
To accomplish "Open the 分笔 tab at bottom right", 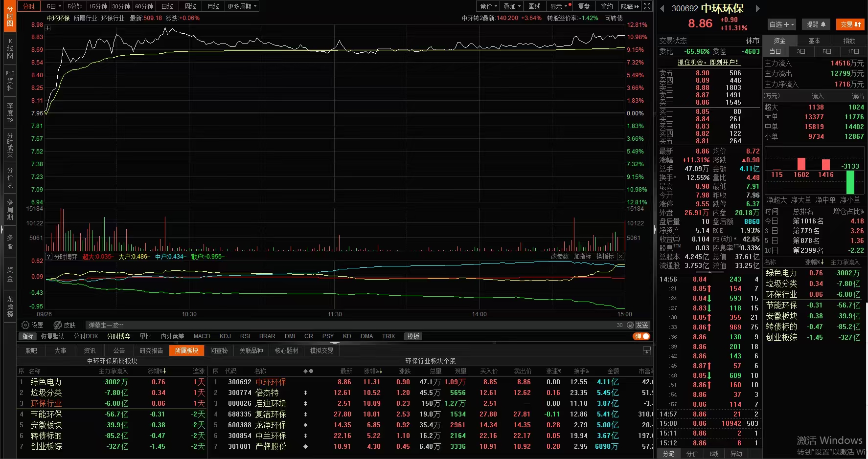I will pyautogui.click(x=668, y=454).
